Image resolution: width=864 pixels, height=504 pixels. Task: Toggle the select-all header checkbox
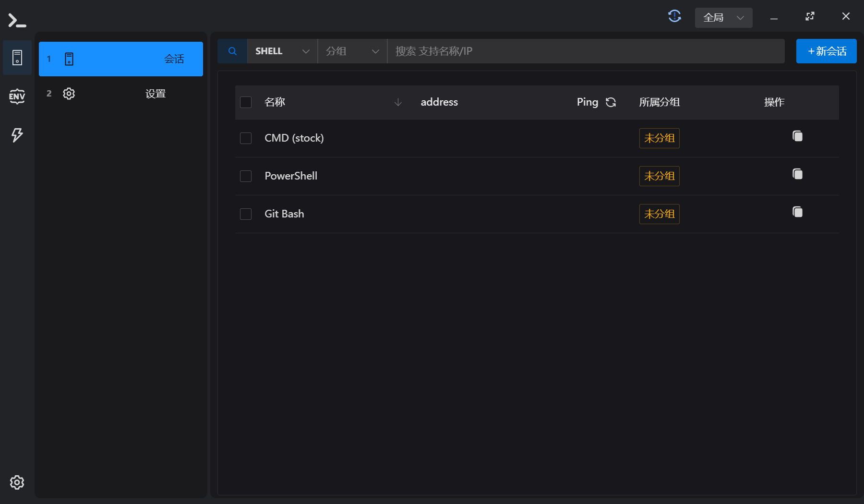[x=246, y=102]
